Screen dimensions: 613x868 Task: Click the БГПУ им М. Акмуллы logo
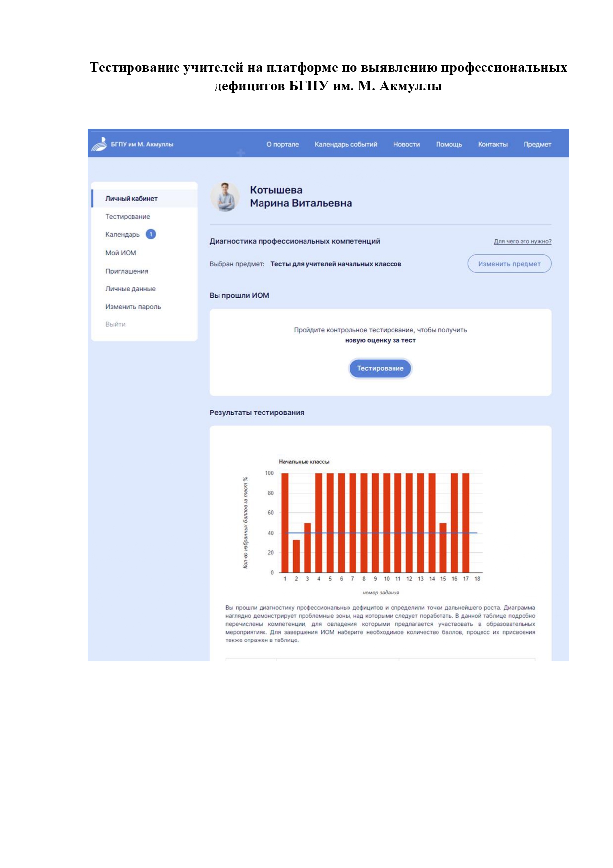(132, 144)
